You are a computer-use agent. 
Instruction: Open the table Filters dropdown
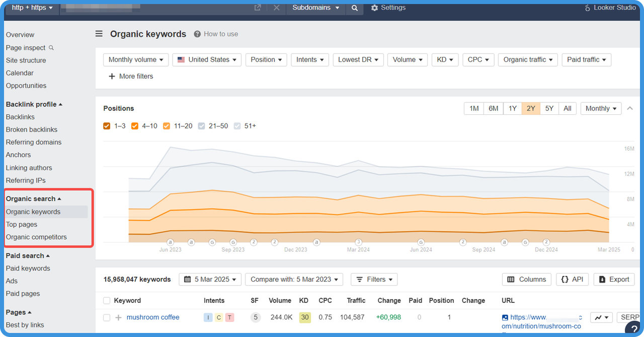coord(374,280)
